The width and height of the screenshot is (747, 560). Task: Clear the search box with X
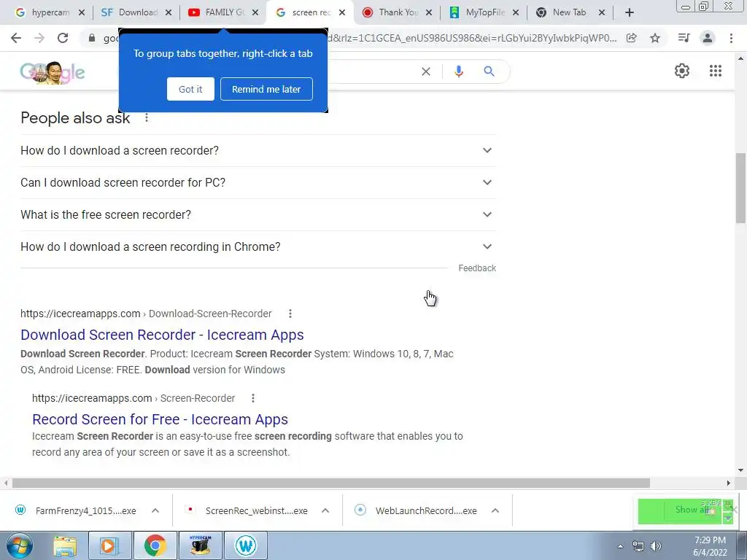[426, 71]
